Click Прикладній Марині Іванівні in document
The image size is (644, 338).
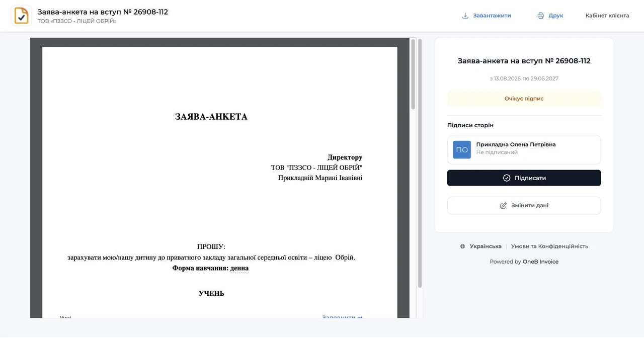320,178
